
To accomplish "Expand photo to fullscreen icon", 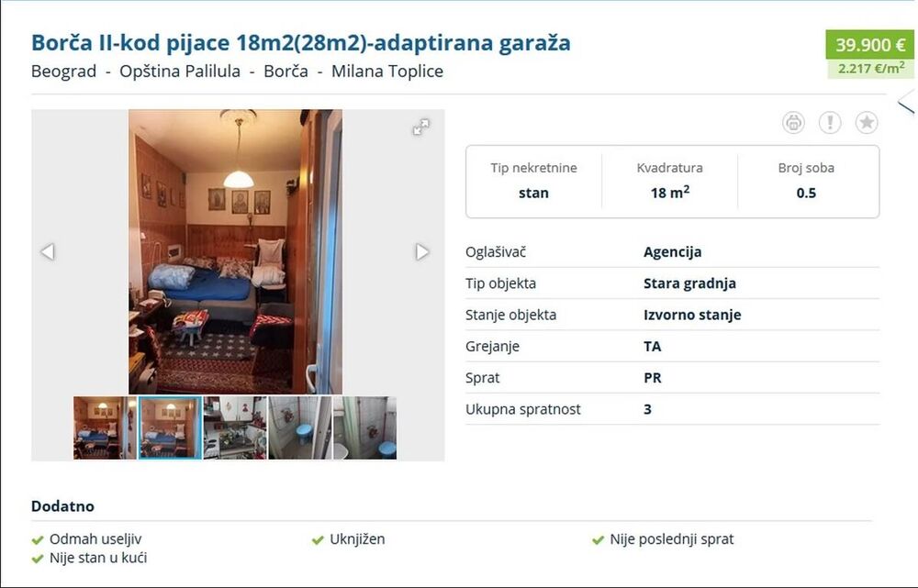I will 421,127.
